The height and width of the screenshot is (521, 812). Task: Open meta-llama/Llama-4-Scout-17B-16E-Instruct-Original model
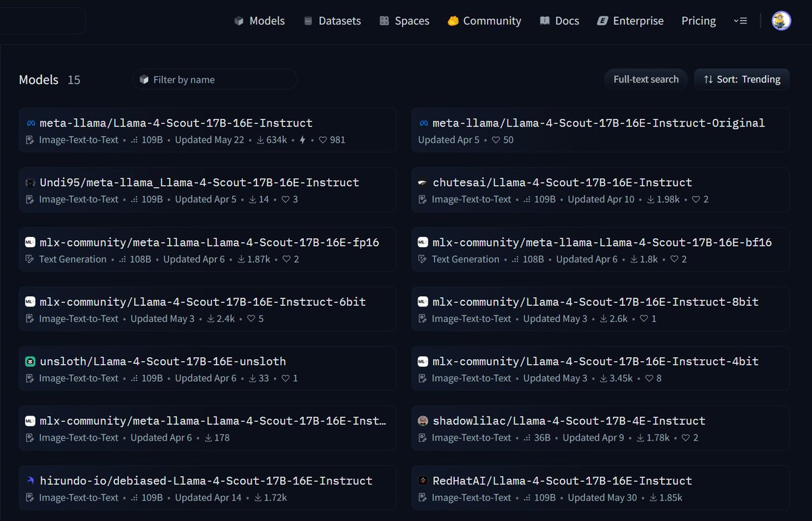[600, 131]
